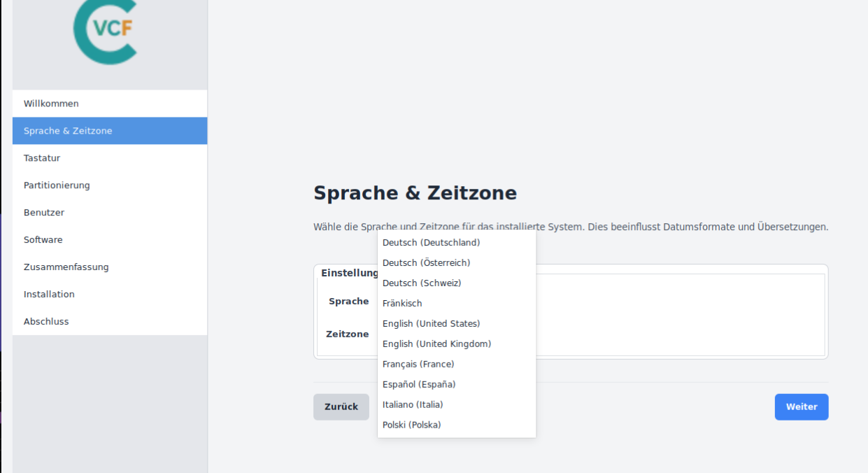Screen dimensions: 868x473
Task: Pick Français (France) from the list
Action: [418, 365]
